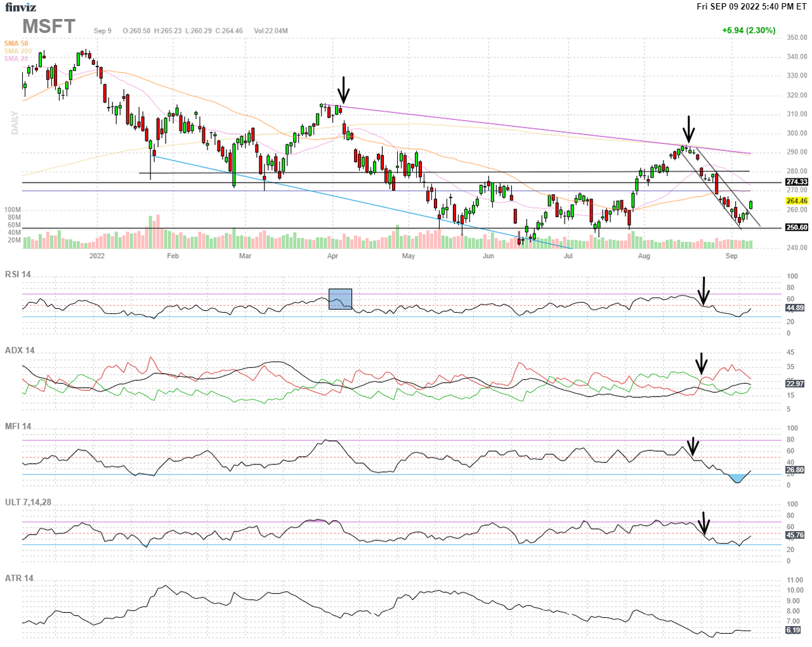Click the ULT 7,14,28 indicator label

click(x=28, y=502)
